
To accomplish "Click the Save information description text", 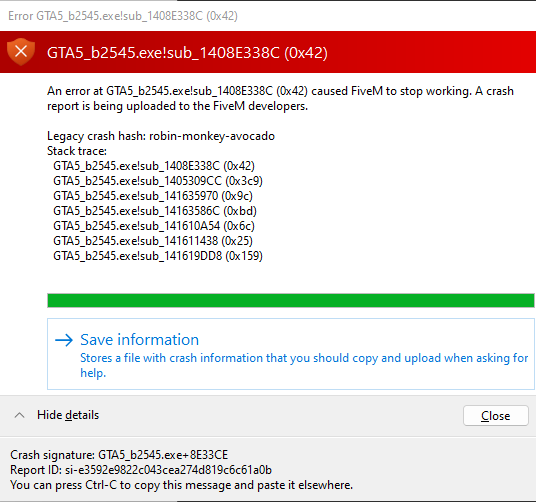I will [x=304, y=365].
